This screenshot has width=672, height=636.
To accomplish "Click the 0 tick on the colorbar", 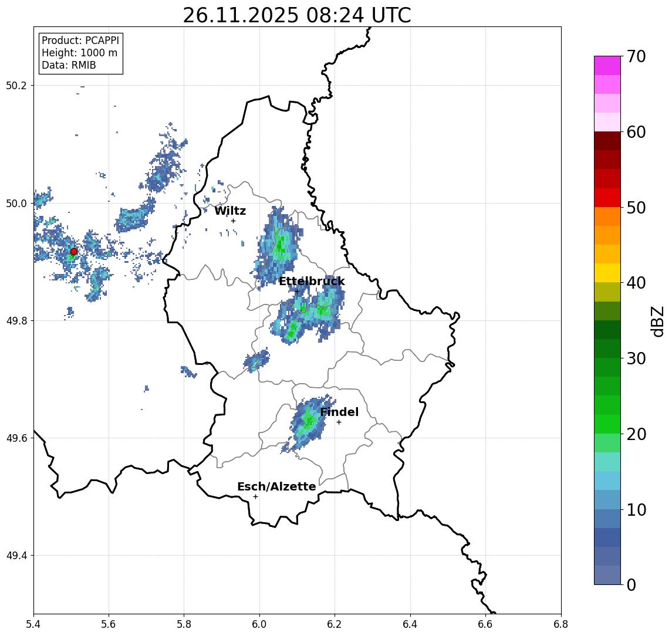I will (632, 584).
